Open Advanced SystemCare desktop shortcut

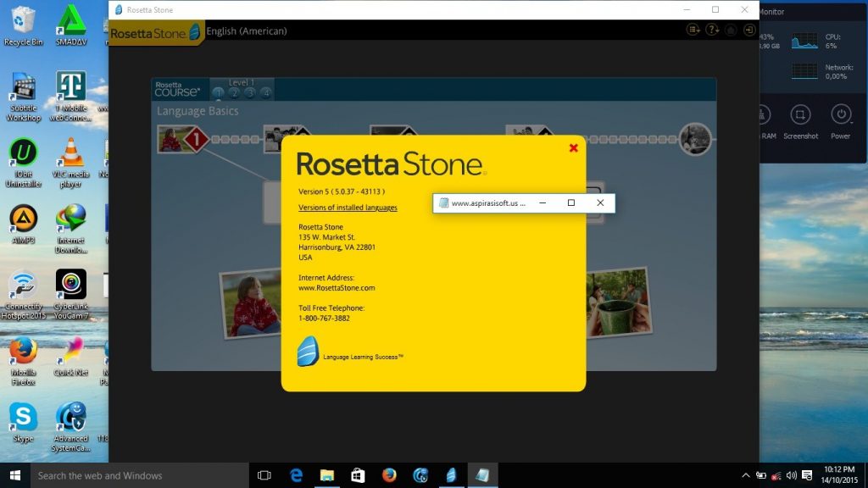[71, 427]
